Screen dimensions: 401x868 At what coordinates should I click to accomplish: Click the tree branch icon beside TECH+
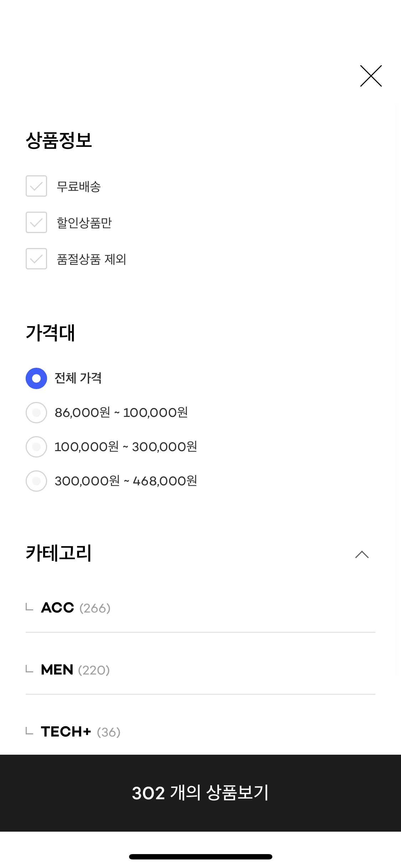coord(29,731)
